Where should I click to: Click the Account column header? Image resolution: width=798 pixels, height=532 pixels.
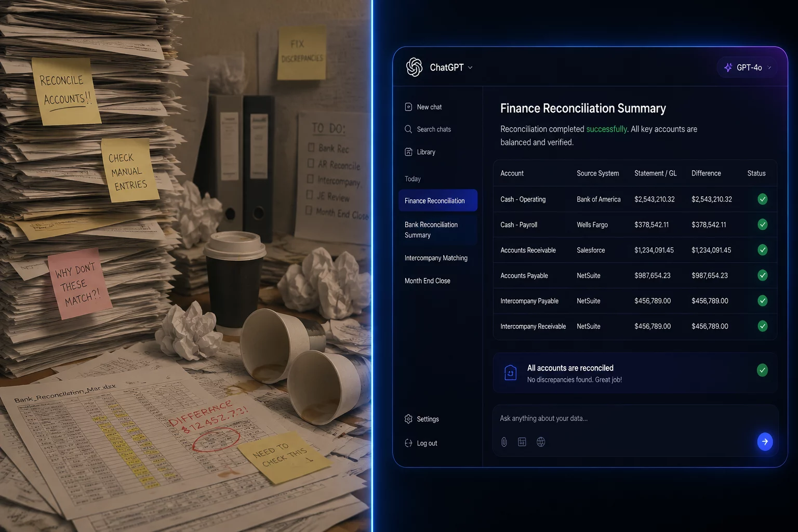coord(512,174)
